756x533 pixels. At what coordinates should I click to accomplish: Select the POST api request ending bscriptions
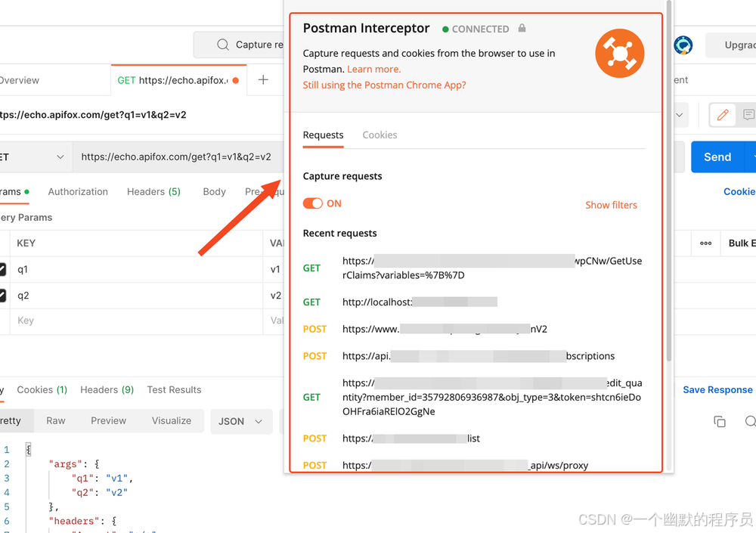pyautogui.click(x=472, y=356)
